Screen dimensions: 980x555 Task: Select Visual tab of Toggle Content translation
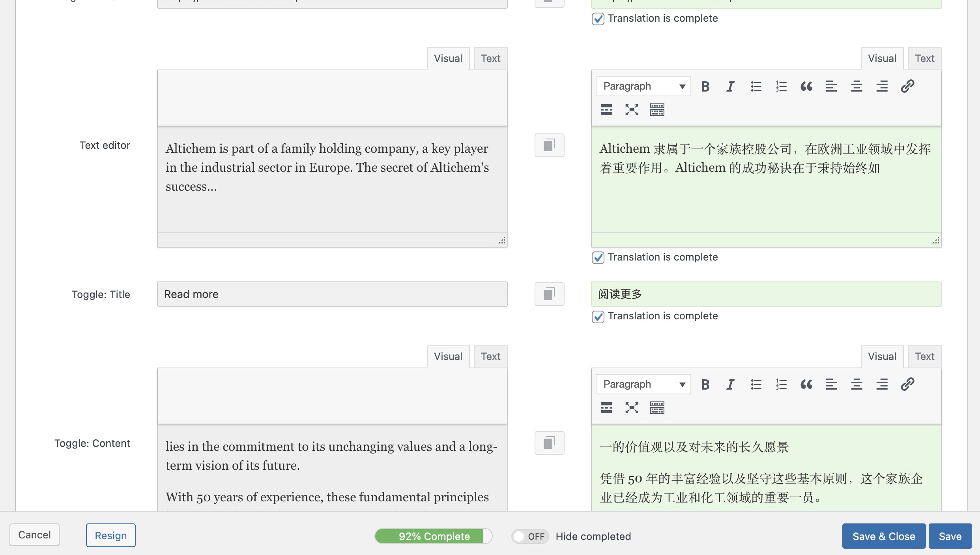click(x=882, y=357)
